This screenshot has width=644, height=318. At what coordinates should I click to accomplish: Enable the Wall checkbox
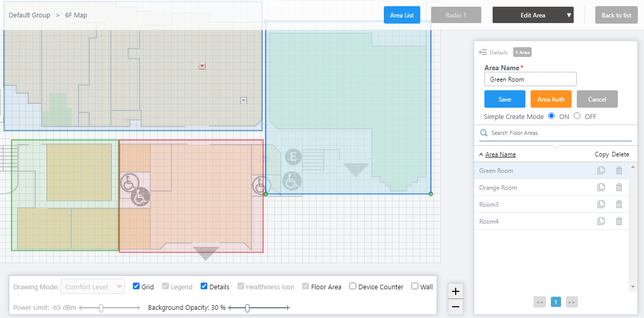[415, 286]
